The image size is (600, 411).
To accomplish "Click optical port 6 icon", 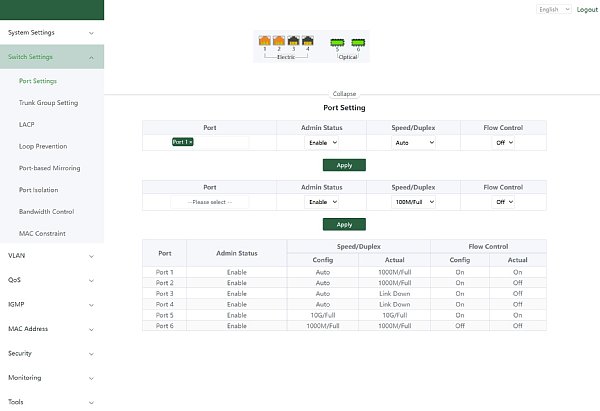I will (x=358, y=42).
